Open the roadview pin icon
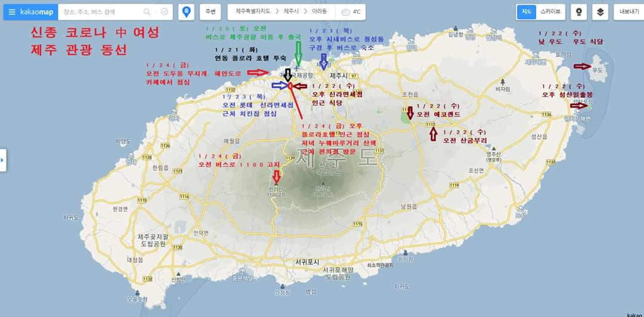The width and height of the screenshot is (644, 317). click(577, 12)
